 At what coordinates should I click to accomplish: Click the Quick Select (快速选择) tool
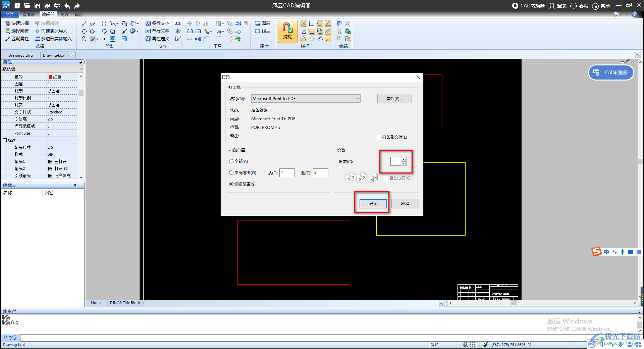pyautogui.click(x=17, y=23)
